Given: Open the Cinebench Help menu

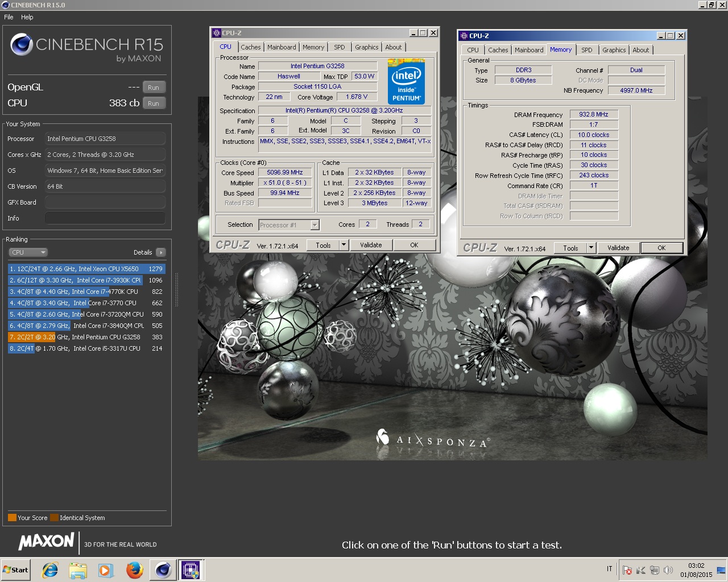Looking at the screenshot, I should pyautogui.click(x=27, y=17).
